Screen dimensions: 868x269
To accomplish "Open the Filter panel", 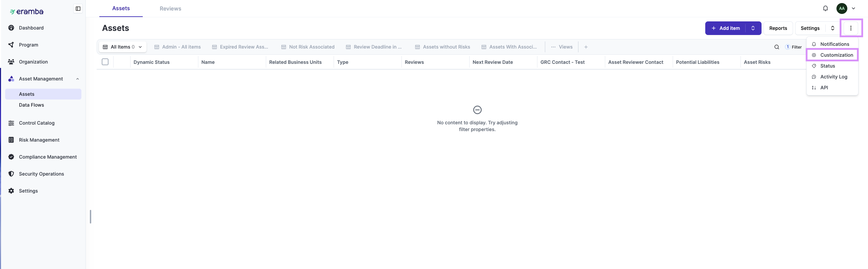I will 794,47.
